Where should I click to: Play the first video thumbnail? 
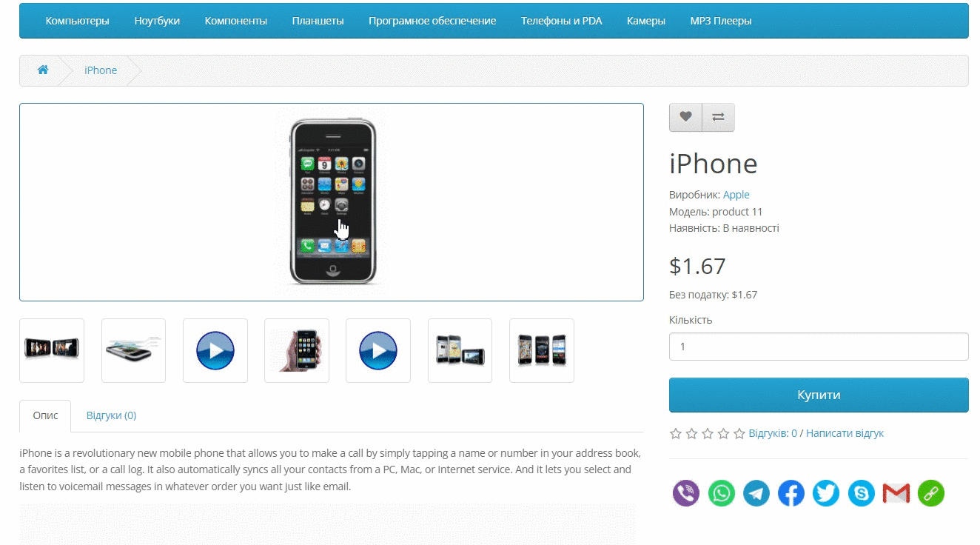215,350
